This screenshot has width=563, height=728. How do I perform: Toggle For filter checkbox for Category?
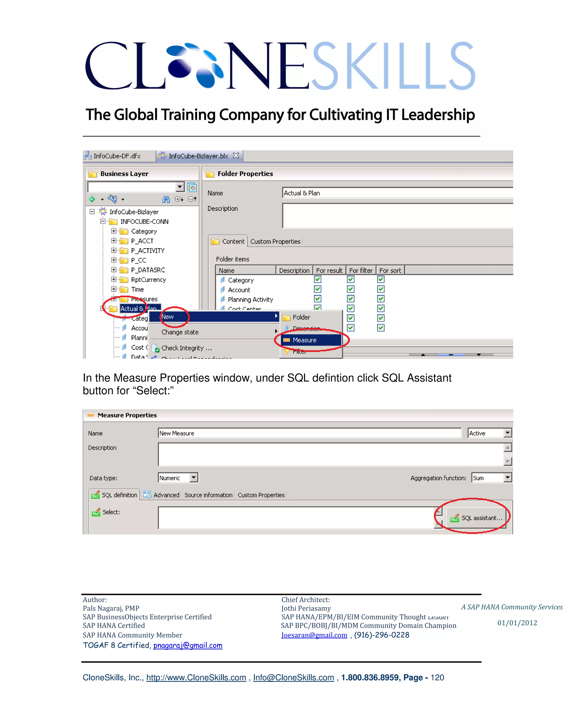351,279
